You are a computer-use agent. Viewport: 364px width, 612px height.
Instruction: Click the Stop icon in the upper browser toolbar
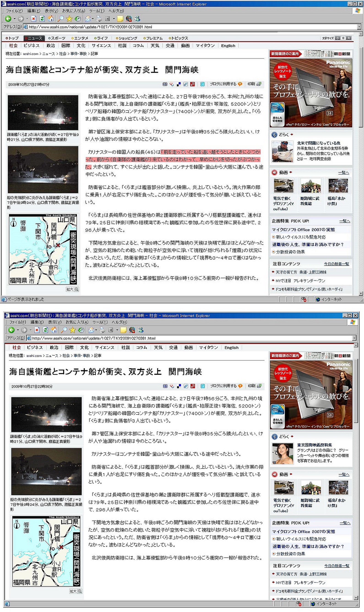[34, 19]
